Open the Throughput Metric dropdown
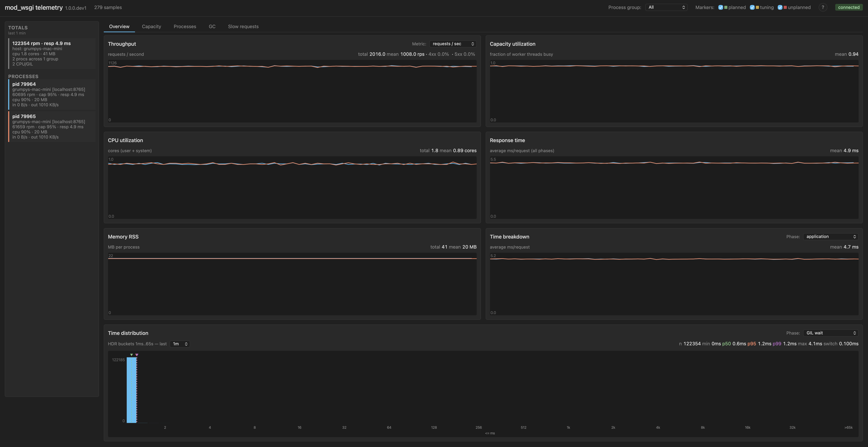Image resolution: width=868 pixels, height=447 pixels. [x=453, y=44]
